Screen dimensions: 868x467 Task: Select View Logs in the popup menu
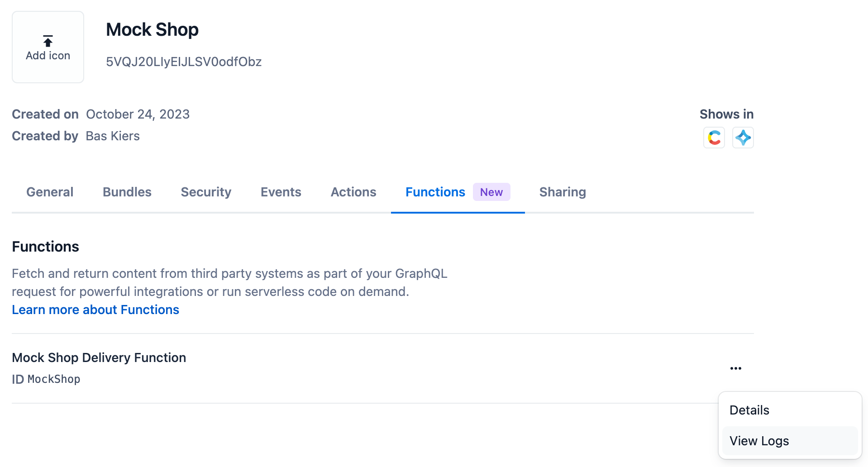759,441
